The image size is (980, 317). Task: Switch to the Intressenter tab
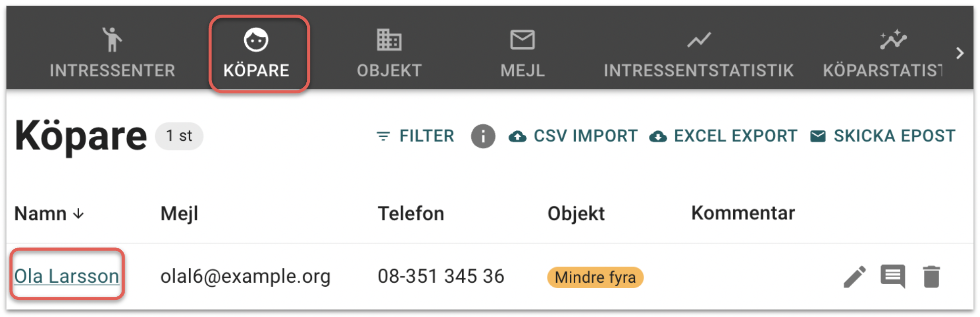(x=113, y=53)
